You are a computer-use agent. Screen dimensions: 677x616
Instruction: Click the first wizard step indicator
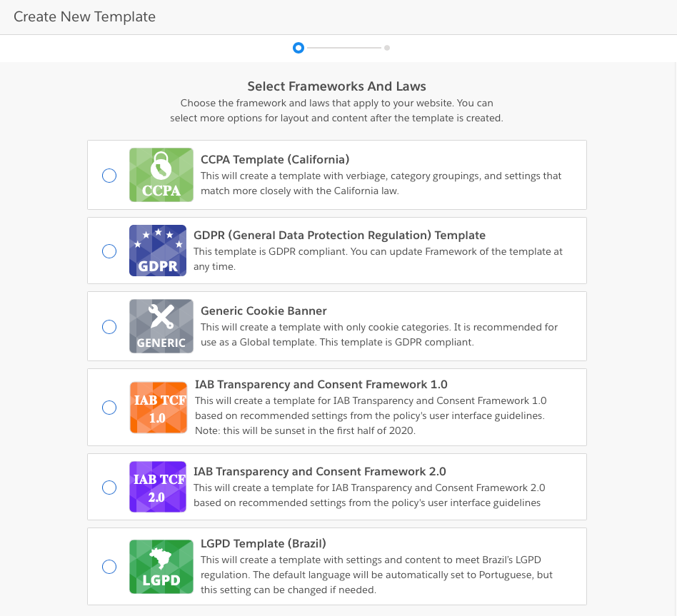(x=299, y=48)
